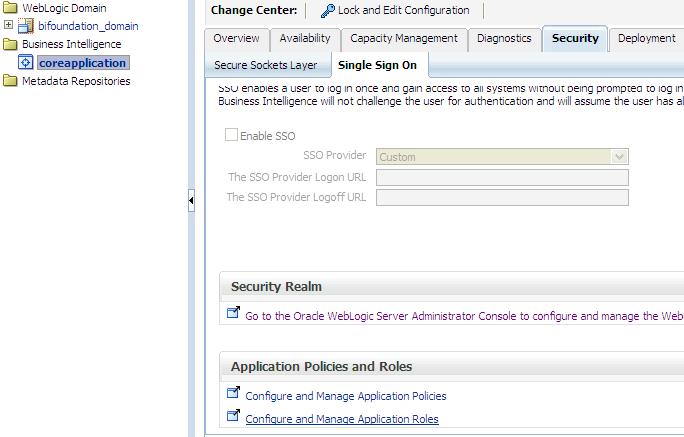684x437 pixels.
Task: Switch to the Capacity Management tab
Action: tap(404, 39)
